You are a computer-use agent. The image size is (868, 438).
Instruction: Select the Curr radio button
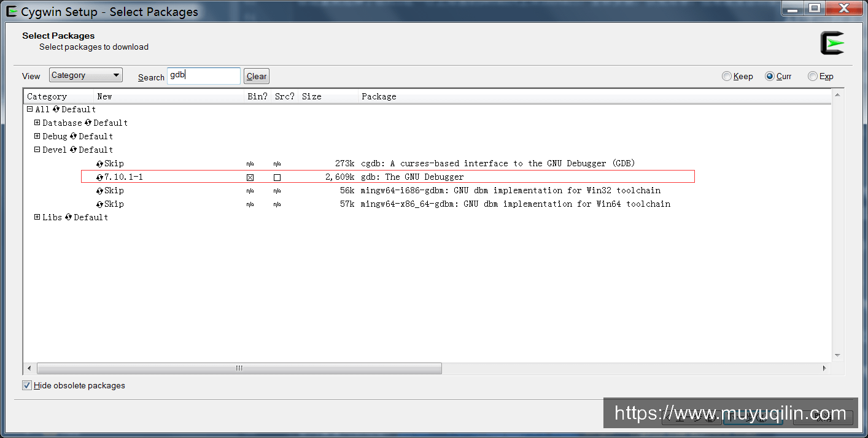pos(770,76)
